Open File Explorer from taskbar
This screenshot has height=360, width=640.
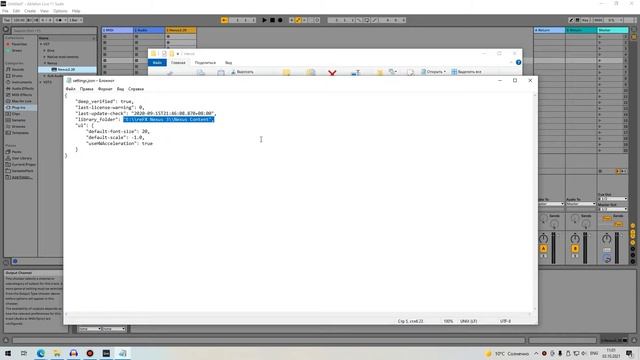57,353
